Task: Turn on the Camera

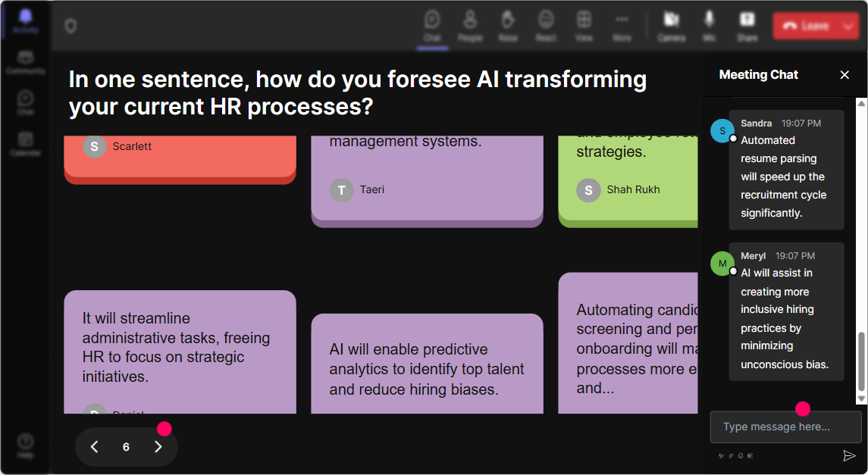Action: [x=672, y=26]
